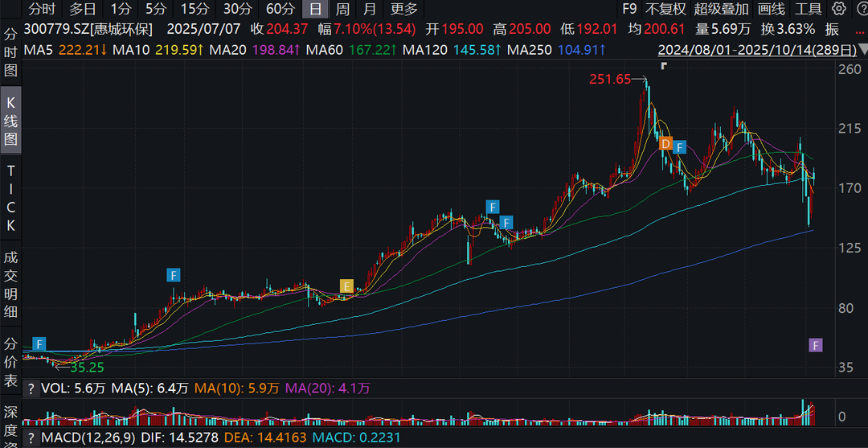The width and height of the screenshot is (868, 448).
Task: Click the 251.65 high price marker
Action: (611, 79)
